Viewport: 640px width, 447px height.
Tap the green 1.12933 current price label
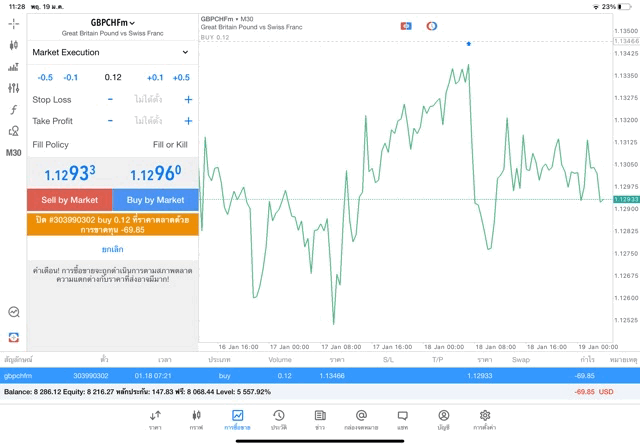[x=626, y=199]
